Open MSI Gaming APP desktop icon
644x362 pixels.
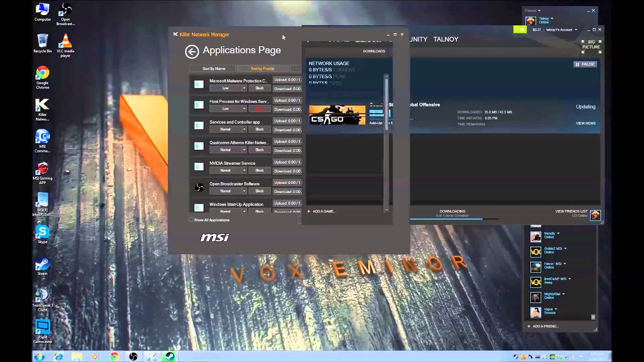coord(43,173)
